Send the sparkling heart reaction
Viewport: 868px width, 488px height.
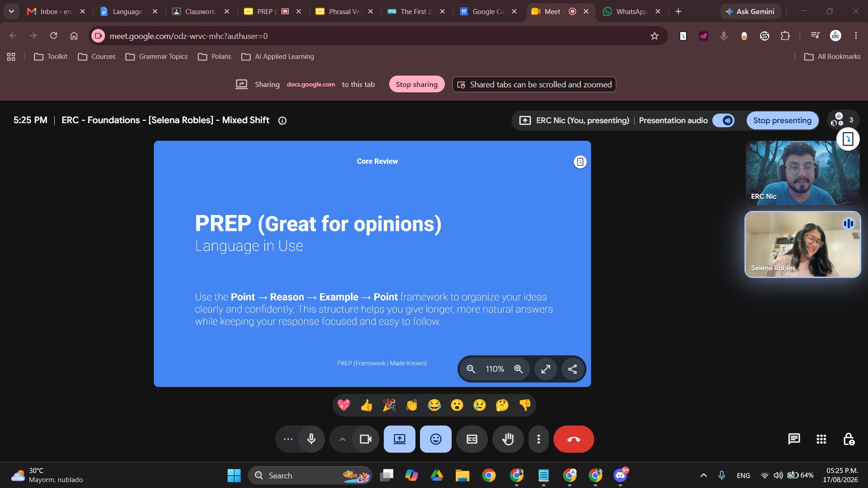[x=344, y=405]
